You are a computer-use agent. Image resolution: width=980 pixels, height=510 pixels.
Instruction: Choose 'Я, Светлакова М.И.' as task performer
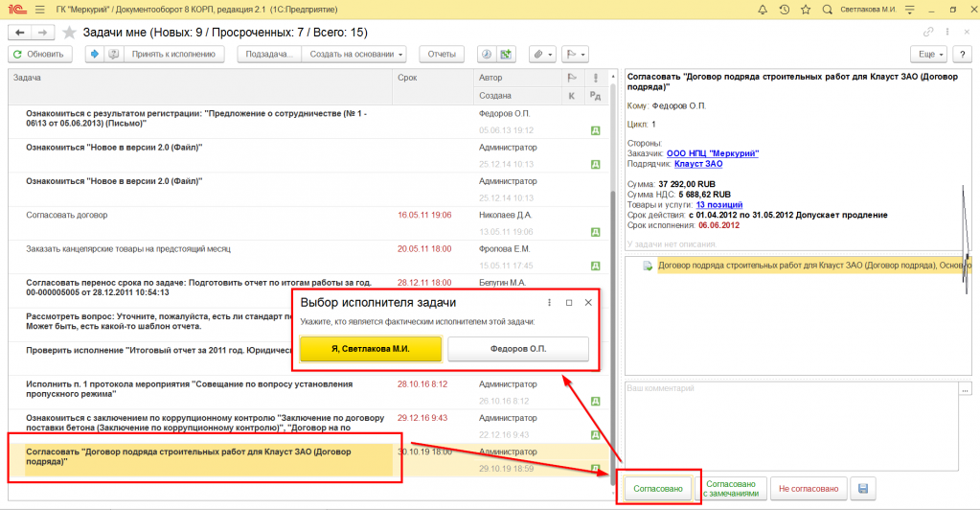click(371, 349)
